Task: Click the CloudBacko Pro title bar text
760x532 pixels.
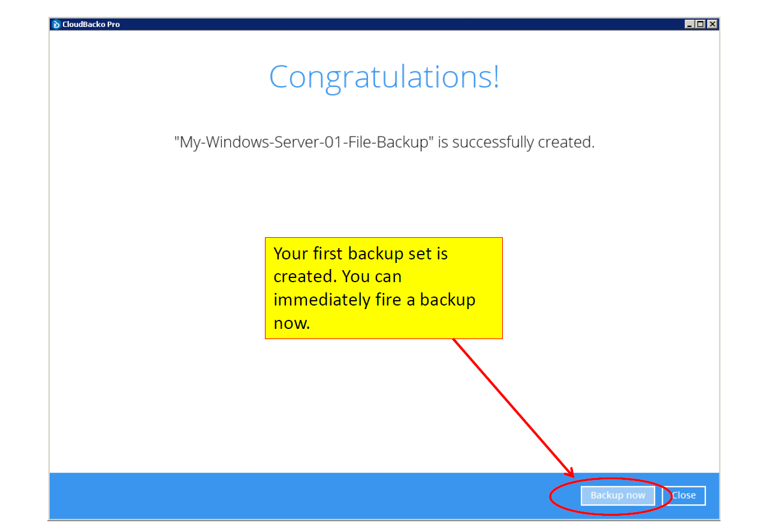Action: [91, 24]
